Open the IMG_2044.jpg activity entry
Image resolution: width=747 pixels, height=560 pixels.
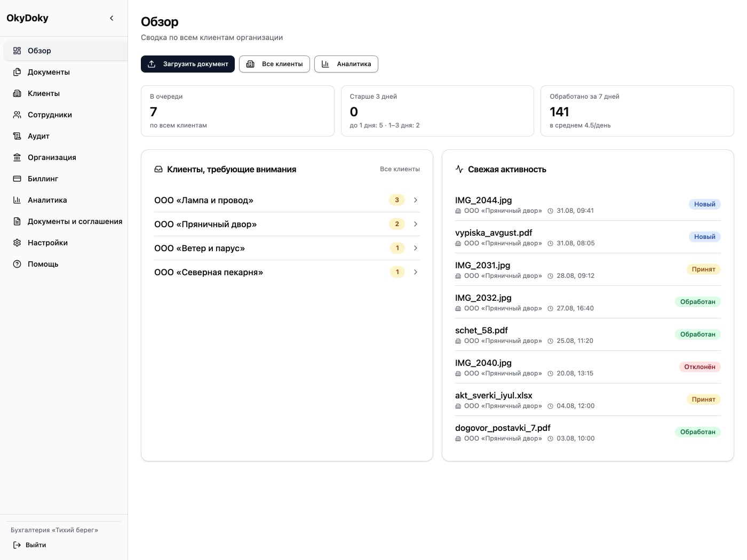(588, 204)
